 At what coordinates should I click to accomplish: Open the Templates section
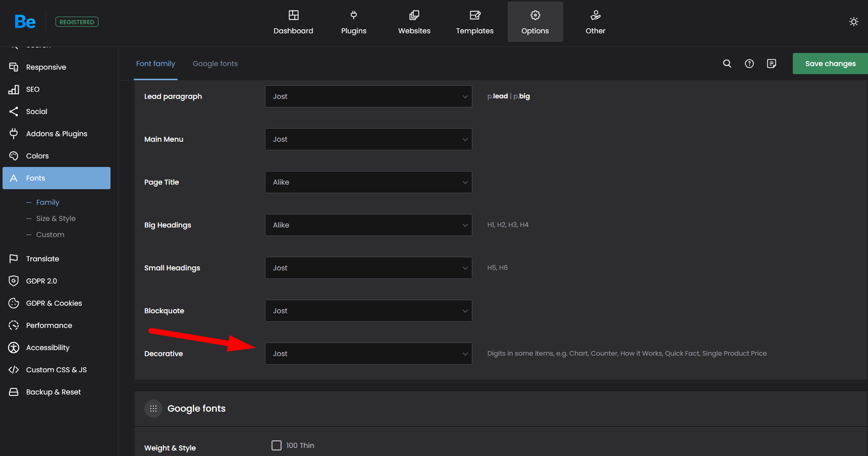click(x=474, y=22)
